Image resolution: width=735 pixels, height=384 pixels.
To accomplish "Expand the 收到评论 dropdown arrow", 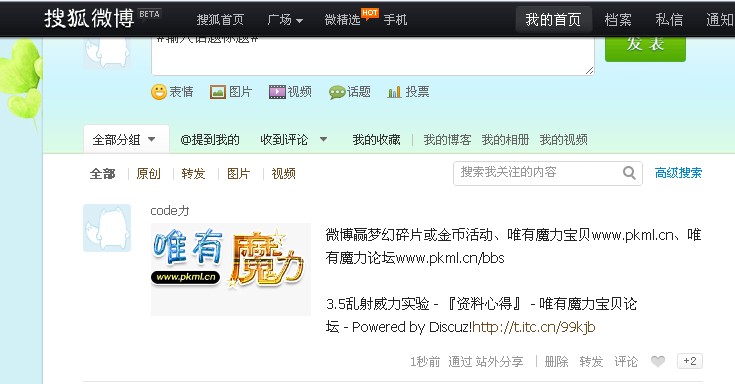I will pos(323,139).
